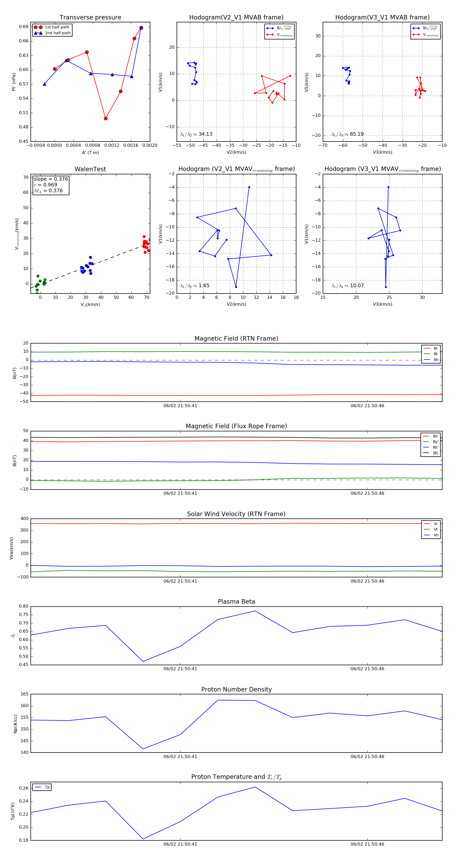The height and width of the screenshot is (868, 473).
Task: Click the 'λ1/λ3 ≈ 10.07' annotation
Action: (347, 286)
